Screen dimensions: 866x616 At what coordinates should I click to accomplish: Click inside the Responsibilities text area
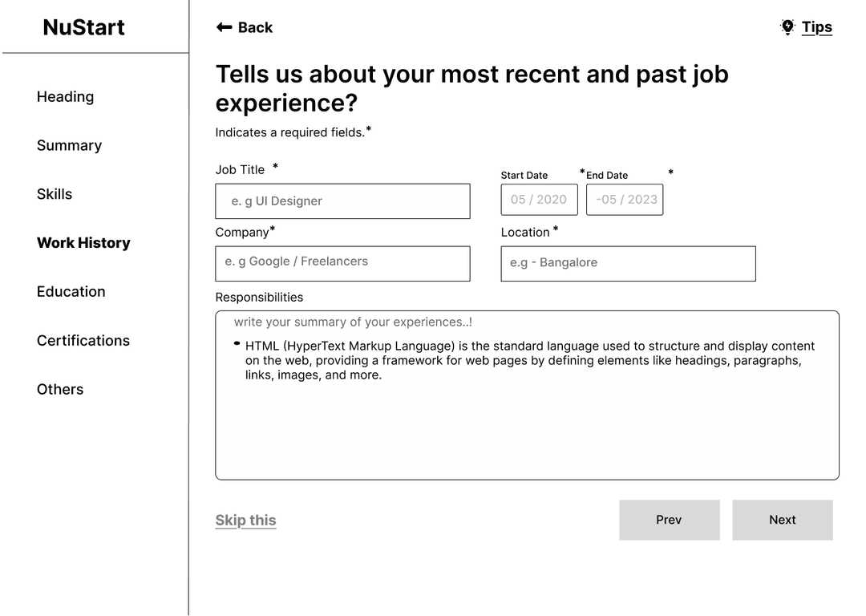527,395
